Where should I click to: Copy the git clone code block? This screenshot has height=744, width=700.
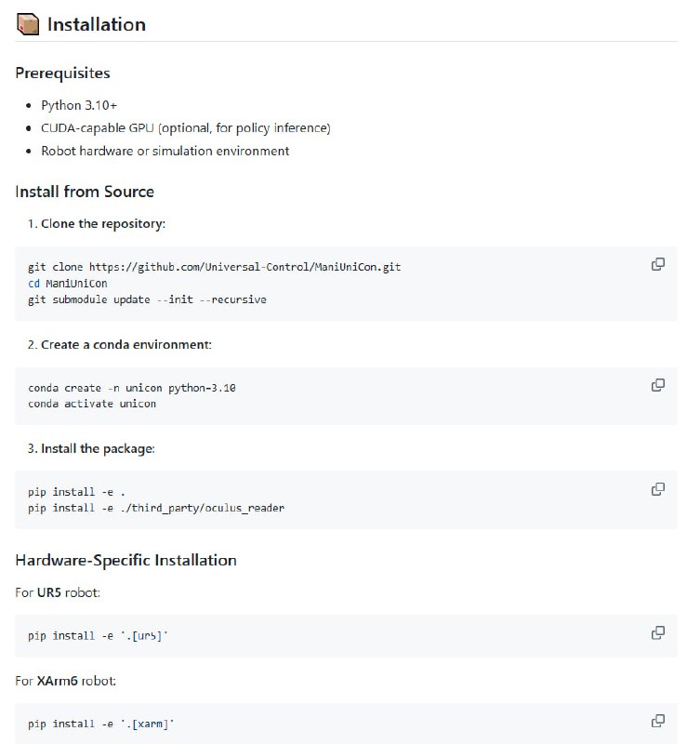pyautogui.click(x=657, y=264)
